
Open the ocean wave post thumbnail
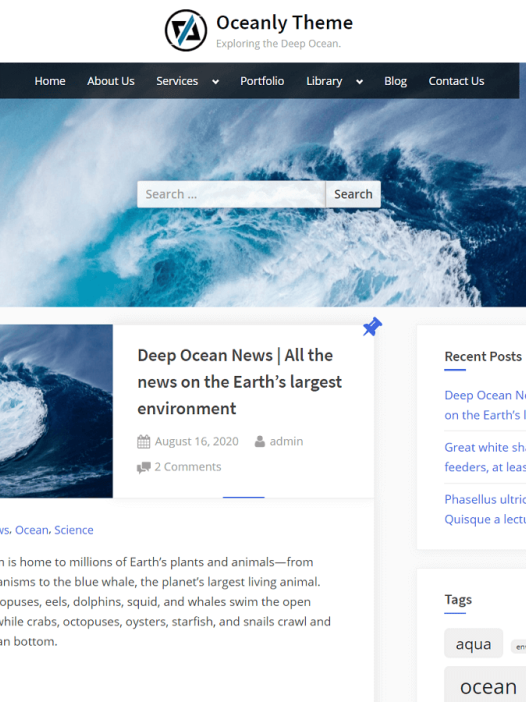click(56, 411)
